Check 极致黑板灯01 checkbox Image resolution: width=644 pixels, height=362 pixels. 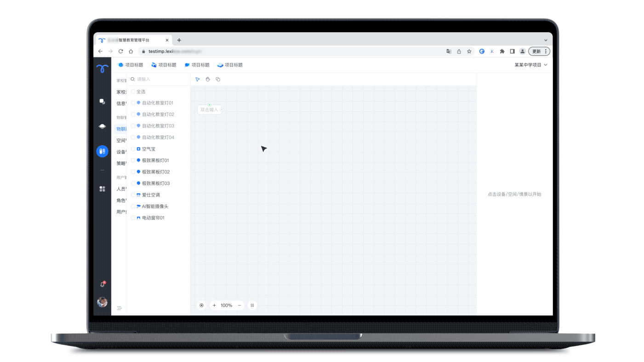tap(133, 160)
